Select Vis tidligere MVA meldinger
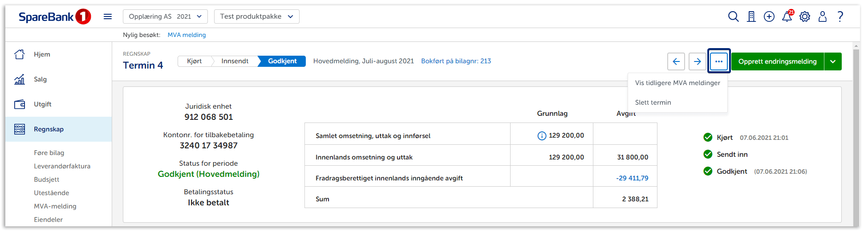Viewport: 868px width, 233px height. coord(677,83)
